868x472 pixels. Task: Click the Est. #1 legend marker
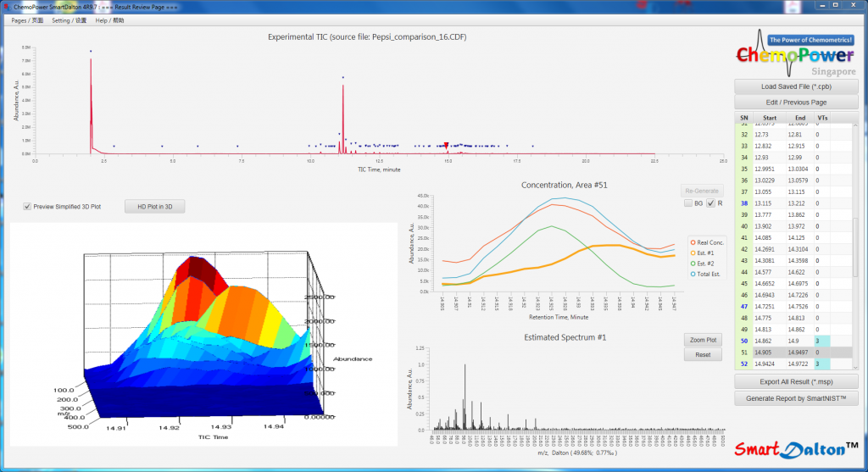click(x=691, y=253)
